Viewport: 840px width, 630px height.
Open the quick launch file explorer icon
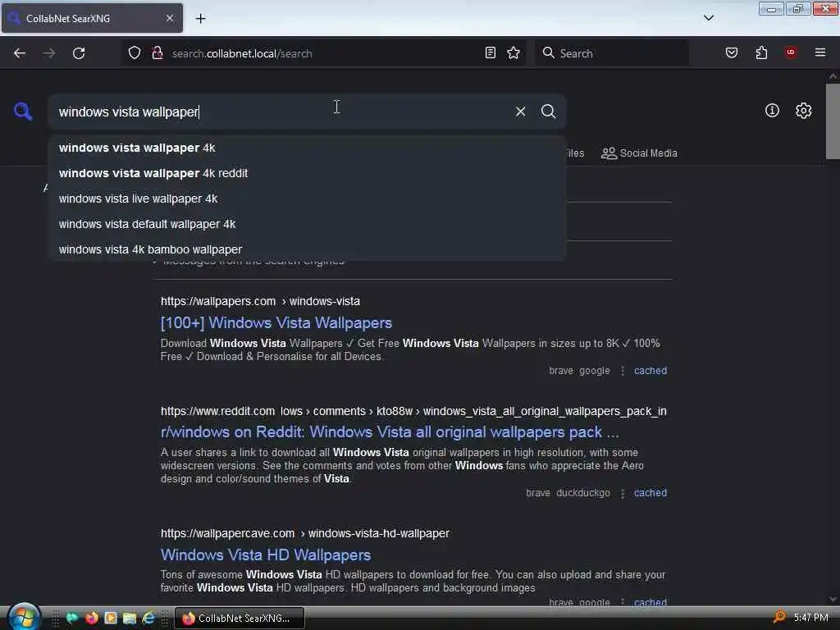[129, 618]
